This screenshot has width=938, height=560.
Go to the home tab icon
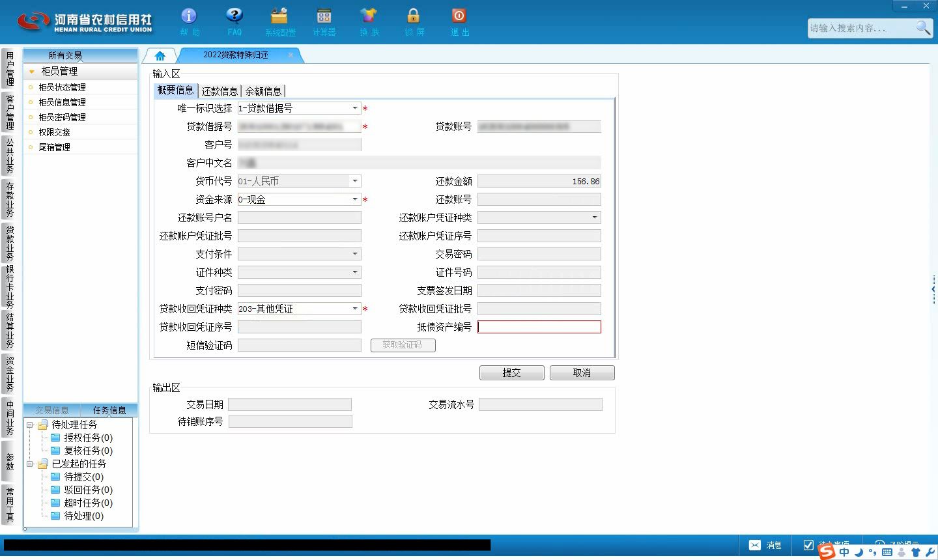click(x=160, y=55)
